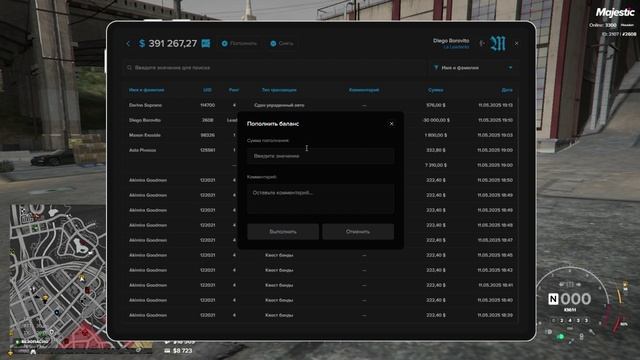Sort by Комментарий column header
The image size is (640, 360).
pos(364,90)
